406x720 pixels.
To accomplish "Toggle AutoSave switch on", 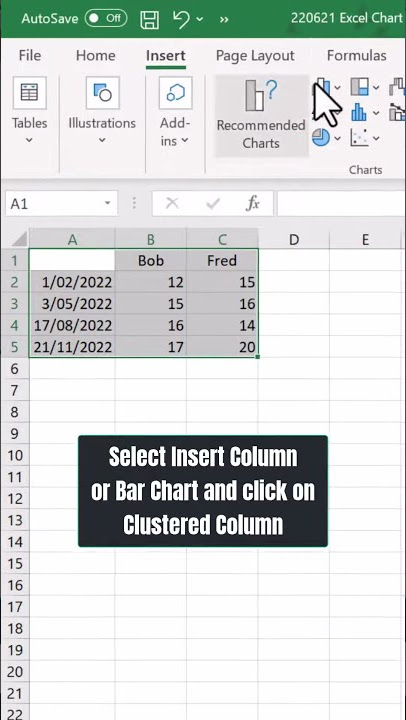I will [x=106, y=18].
